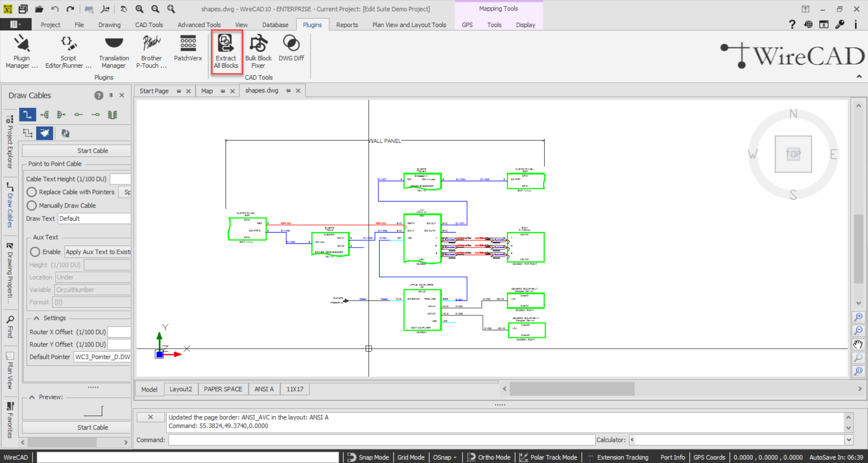Select the one-to-many cable mode icon
This screenshot has height=463, width=868.
pos(45,115)
